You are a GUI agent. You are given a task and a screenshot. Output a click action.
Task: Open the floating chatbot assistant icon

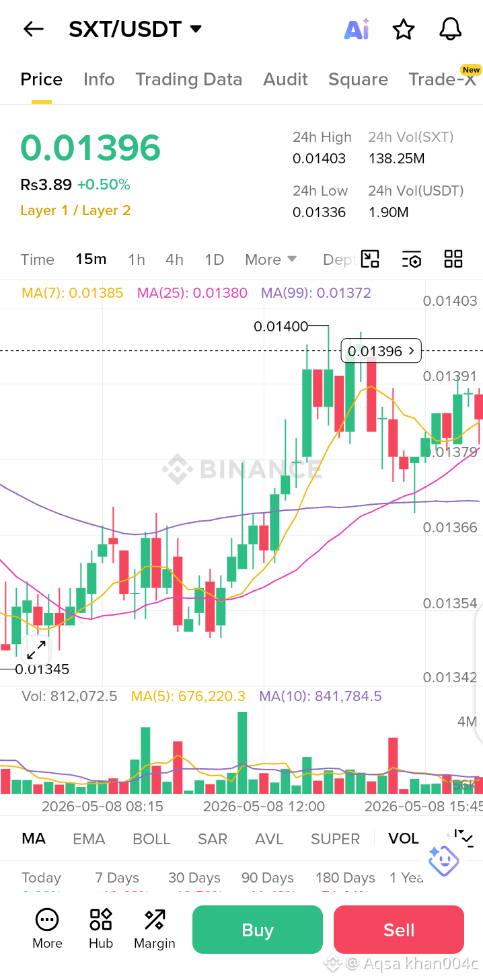[443, 860]
